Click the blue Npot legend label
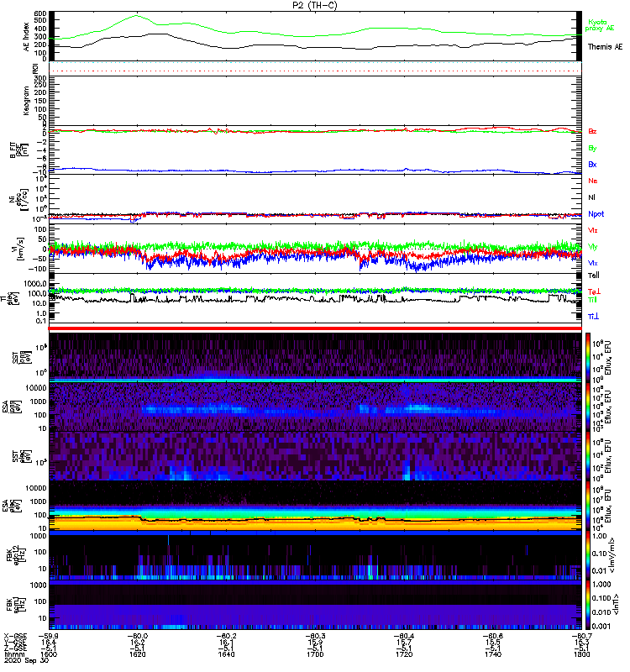The image size is (630, 672). tap(596, 214)
